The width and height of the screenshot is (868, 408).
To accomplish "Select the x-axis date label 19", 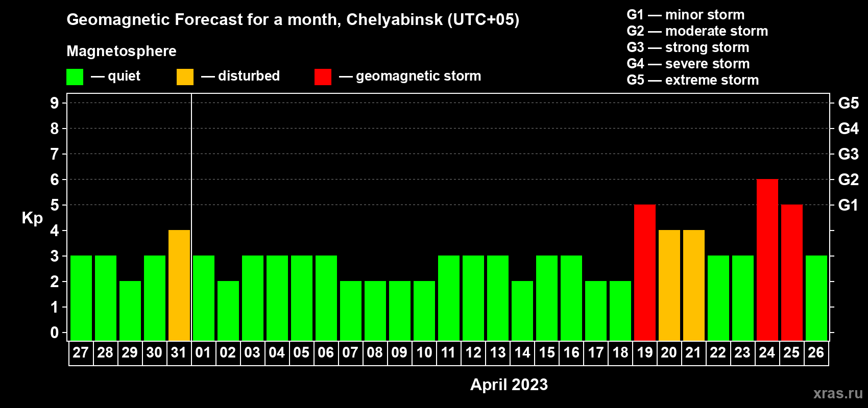I will coord(644,353).
